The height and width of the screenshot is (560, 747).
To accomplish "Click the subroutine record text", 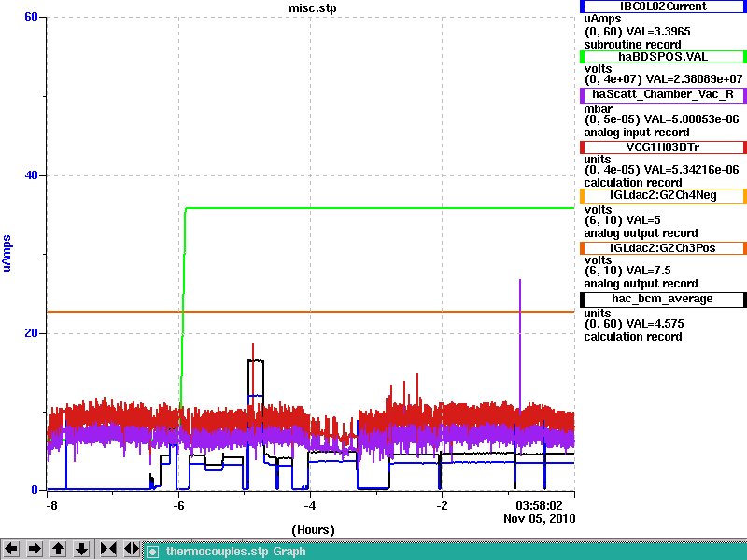I will pos(633,45).
